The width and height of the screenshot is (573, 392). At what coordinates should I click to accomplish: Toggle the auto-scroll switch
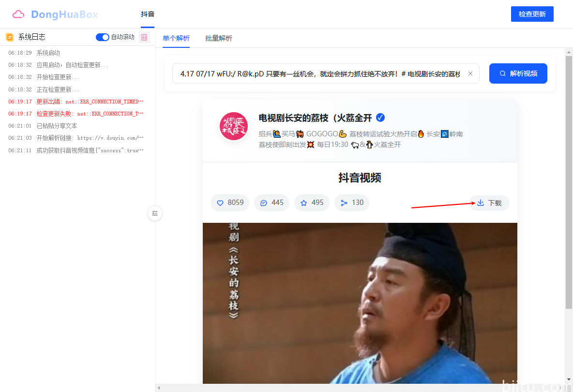pyautogui.click(x=102, y=37)
